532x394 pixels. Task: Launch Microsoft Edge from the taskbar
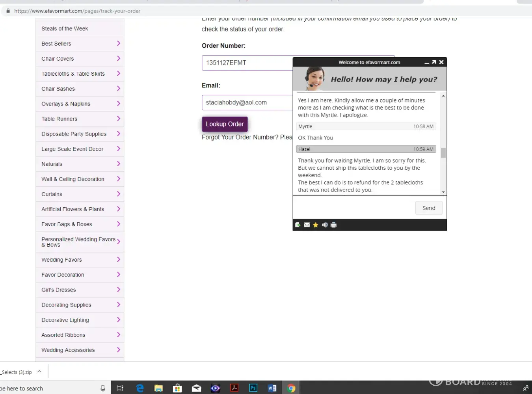(140, 388)
